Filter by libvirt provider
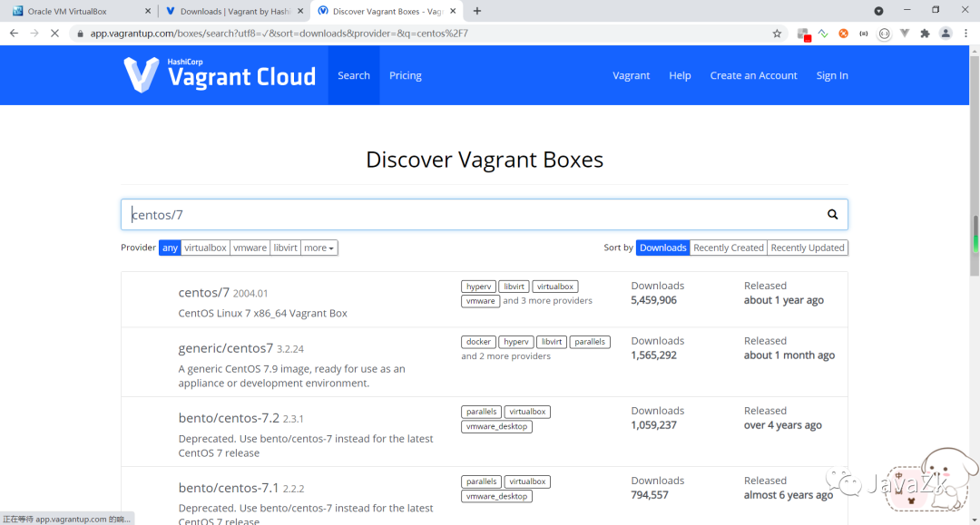Viewport: 980px width, 525px height. (285, 248)
